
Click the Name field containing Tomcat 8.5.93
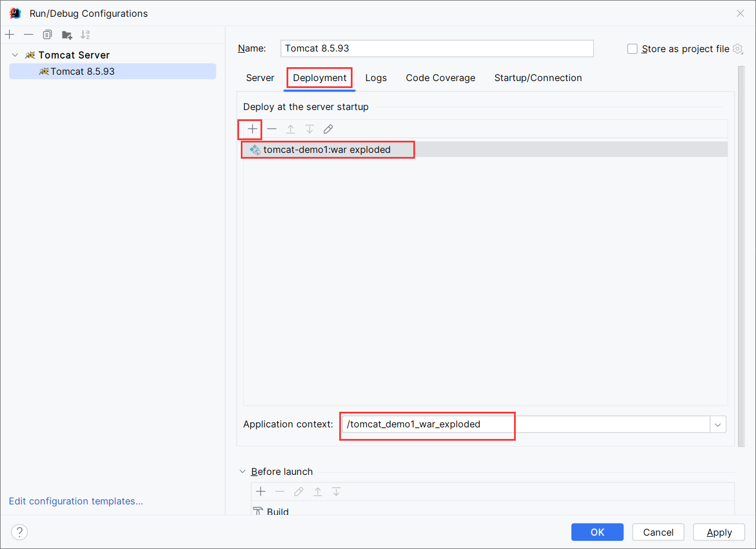tap(437, 48)
